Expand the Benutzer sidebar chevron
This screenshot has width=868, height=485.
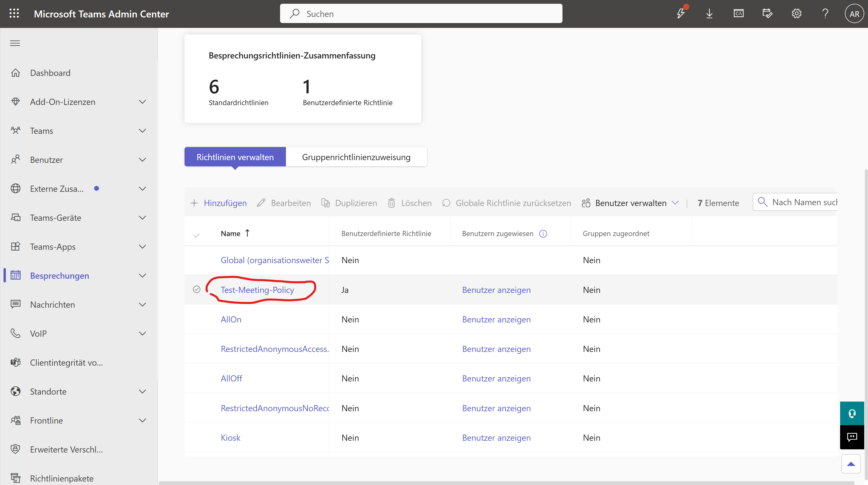(142, 160)
